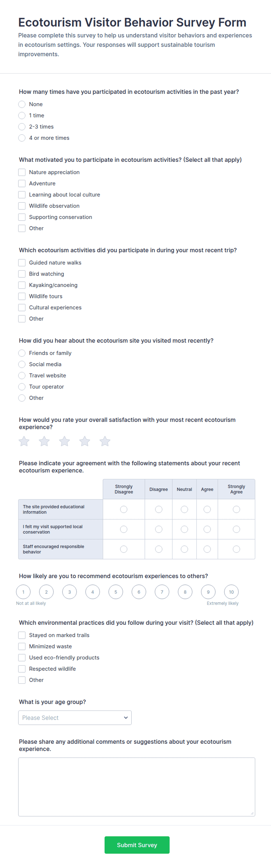
Task: Choose 7 on the recommend scale
Action: (x=162, y=592)
